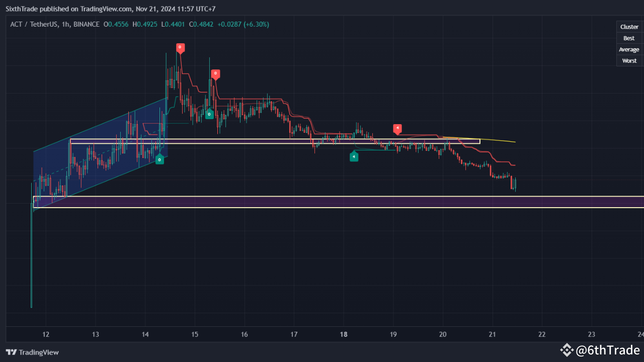Toggle the Best analysis option
Image resolution: width=644 pixels, height=362 pixels.
pyautogui.click(x=629, y=38)
